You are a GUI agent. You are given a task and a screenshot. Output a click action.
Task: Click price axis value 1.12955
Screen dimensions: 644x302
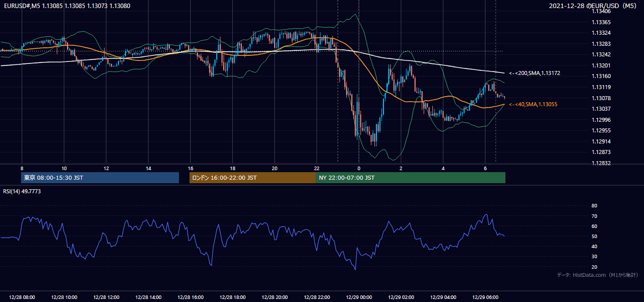[601, 130]
